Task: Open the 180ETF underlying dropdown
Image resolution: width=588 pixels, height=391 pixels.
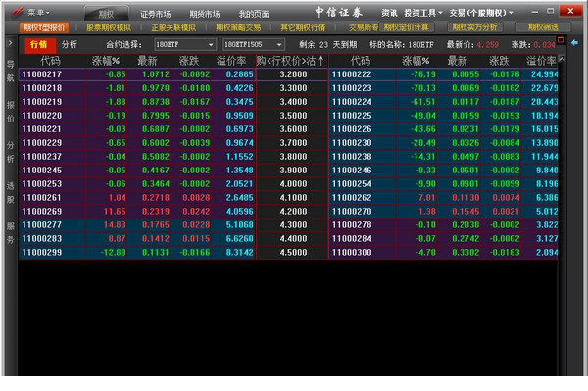Action: point(185,45)
